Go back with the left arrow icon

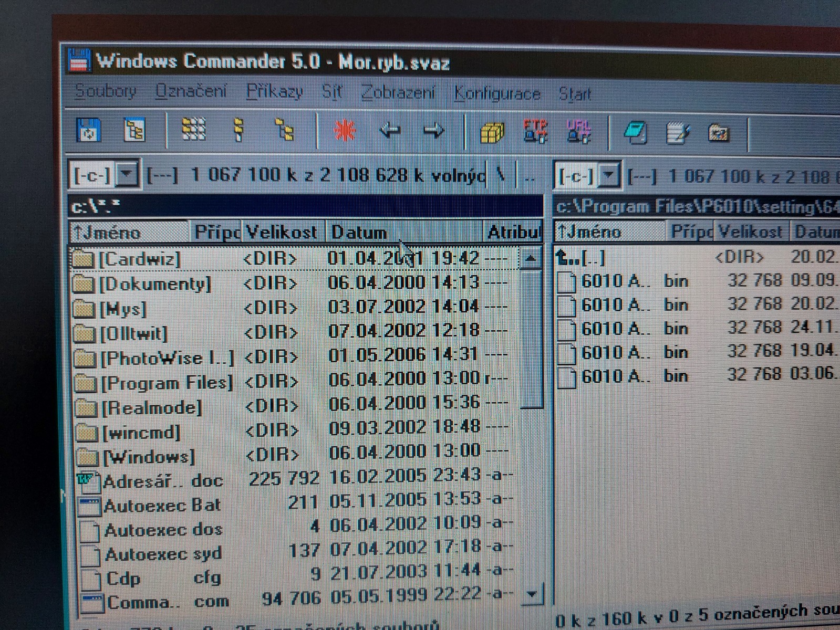tap(390, 130)
